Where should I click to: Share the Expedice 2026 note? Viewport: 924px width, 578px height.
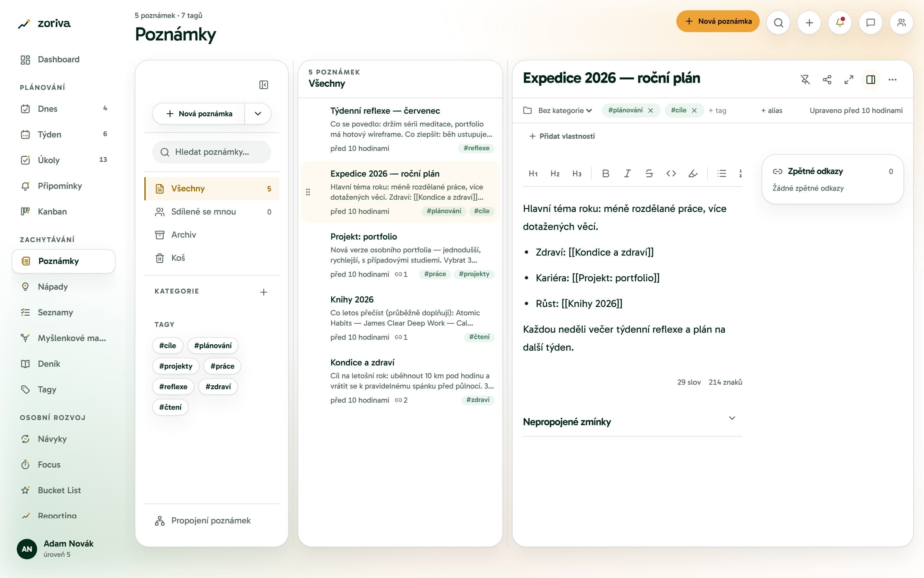click(x=827, y=80)
